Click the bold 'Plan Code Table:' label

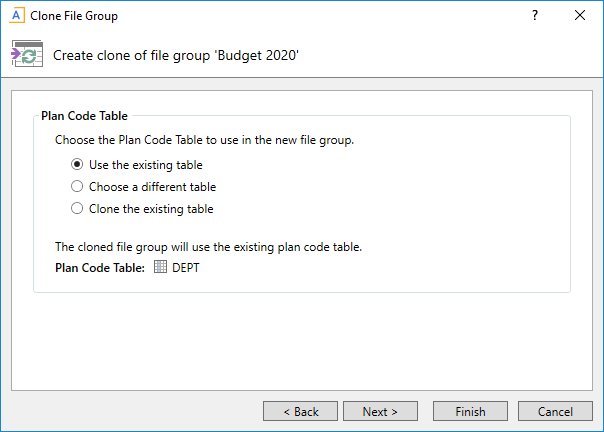click(100, 267)
